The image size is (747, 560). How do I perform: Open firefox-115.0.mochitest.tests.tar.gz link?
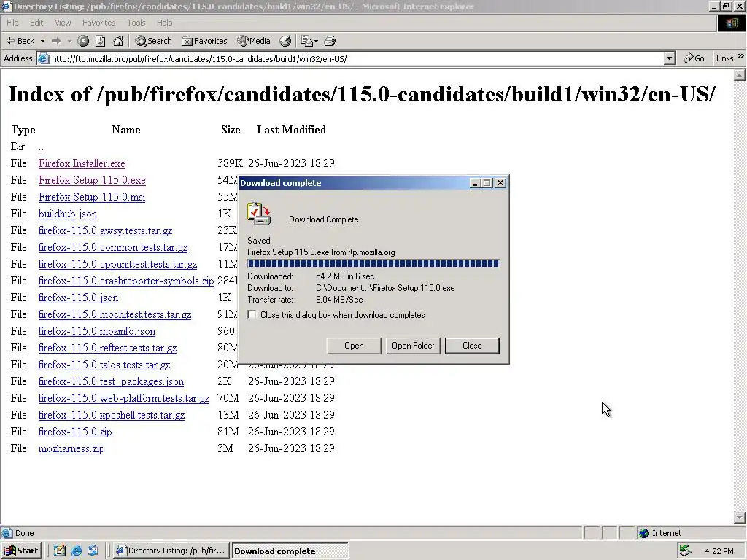115,315
